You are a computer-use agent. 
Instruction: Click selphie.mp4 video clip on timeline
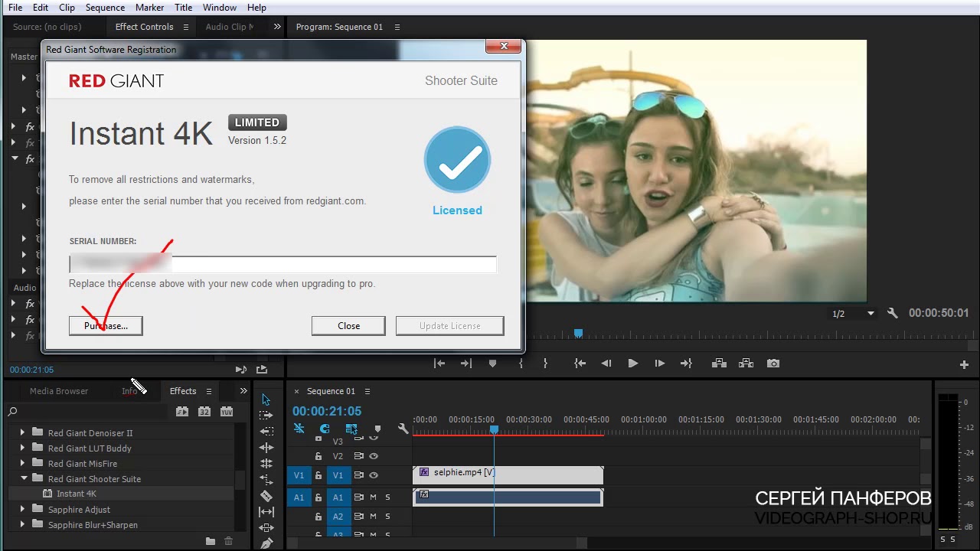click(x=508, y=475)
